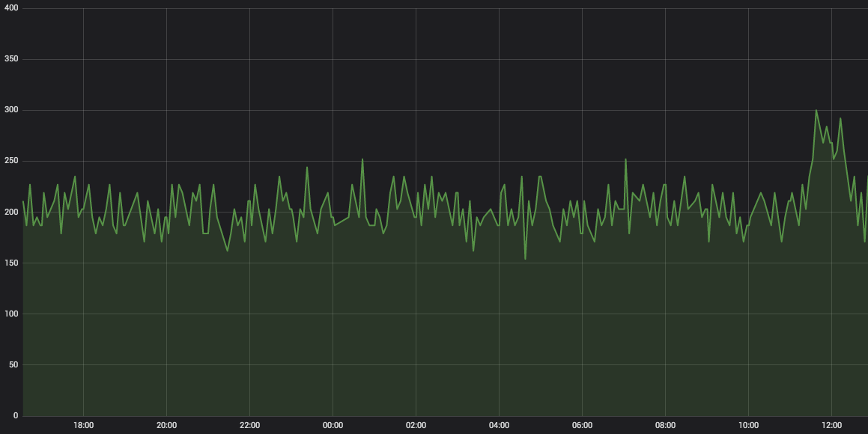Click the 50 y-axis label
This screenshot has width=868, height=434.
[x=13, y=364]
